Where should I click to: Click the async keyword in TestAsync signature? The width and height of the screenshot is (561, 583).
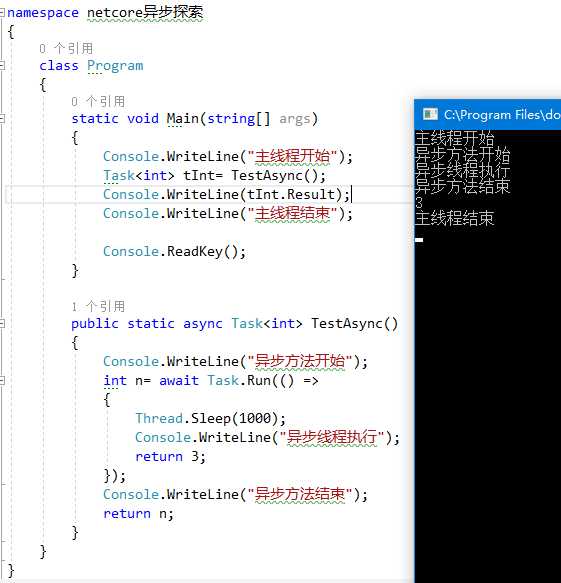tap(203, 323)
